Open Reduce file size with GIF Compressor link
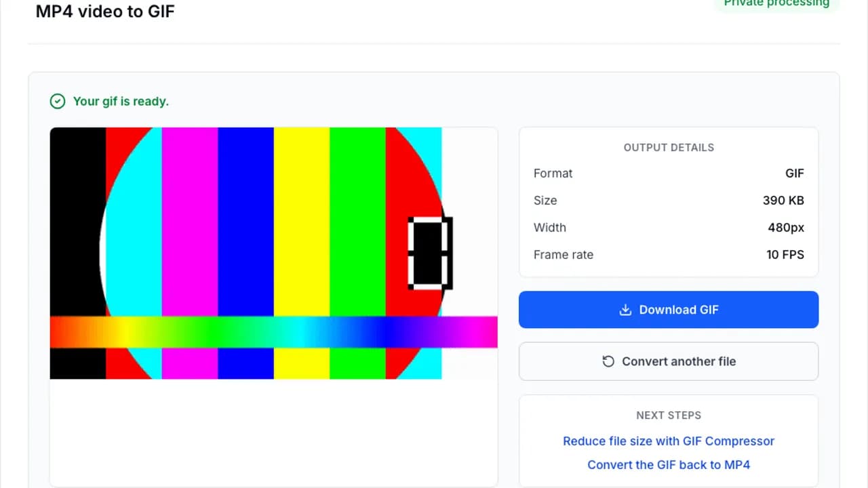This screenshot has height=488, width=868. pyautogui.click(x=669, y=441)
